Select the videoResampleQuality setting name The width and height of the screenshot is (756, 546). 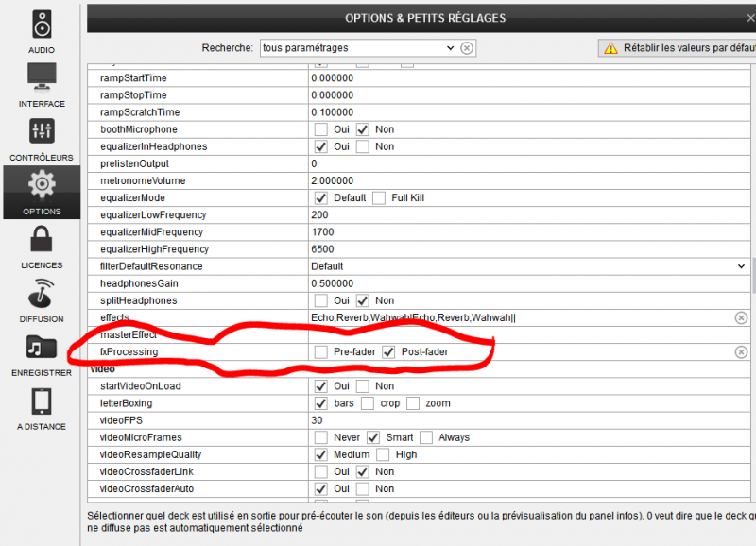point(150,454)
